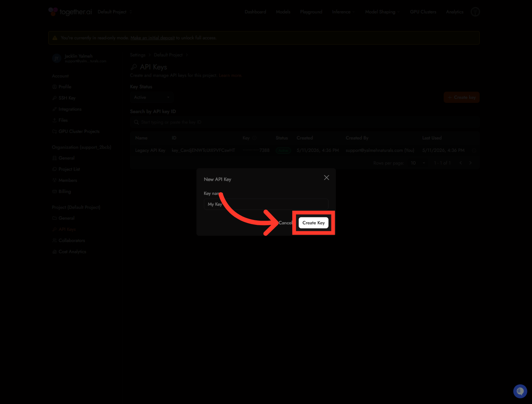Open the Analytics page

[455, 12]
